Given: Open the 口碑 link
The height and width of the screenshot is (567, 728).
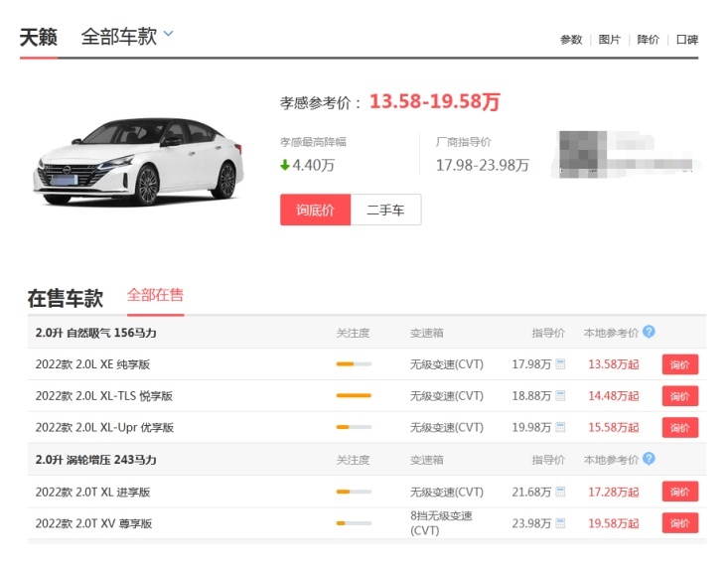Looking at the screenshot, I should click(687, 40).
